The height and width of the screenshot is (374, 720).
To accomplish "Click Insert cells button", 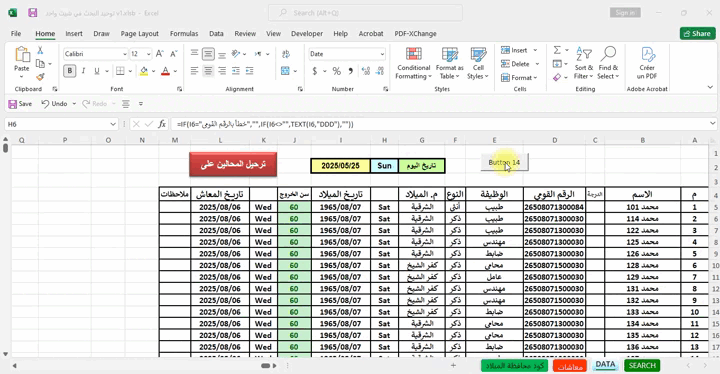I will pyautogui.click(x=515, y=50).
